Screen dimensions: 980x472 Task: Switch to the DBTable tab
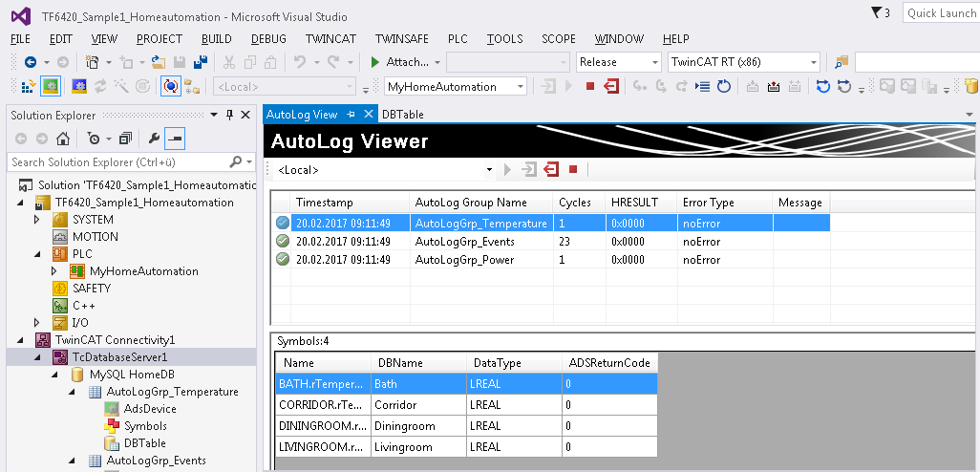point(402,115)
